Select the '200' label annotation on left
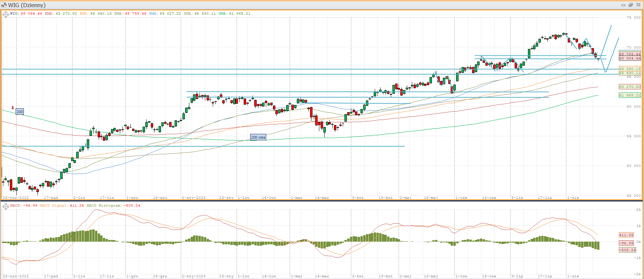Screen dimensions: 644x279 [20, 112]
